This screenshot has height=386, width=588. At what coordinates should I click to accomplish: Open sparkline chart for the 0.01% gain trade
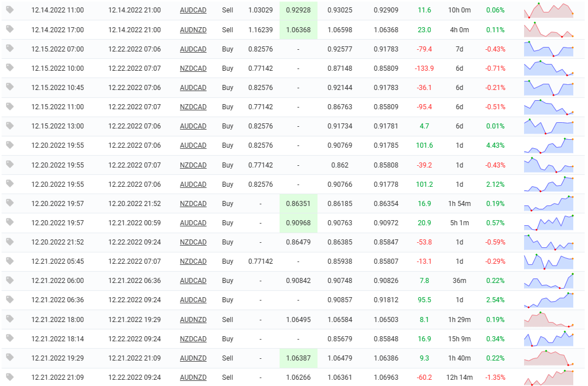point(548,126)
